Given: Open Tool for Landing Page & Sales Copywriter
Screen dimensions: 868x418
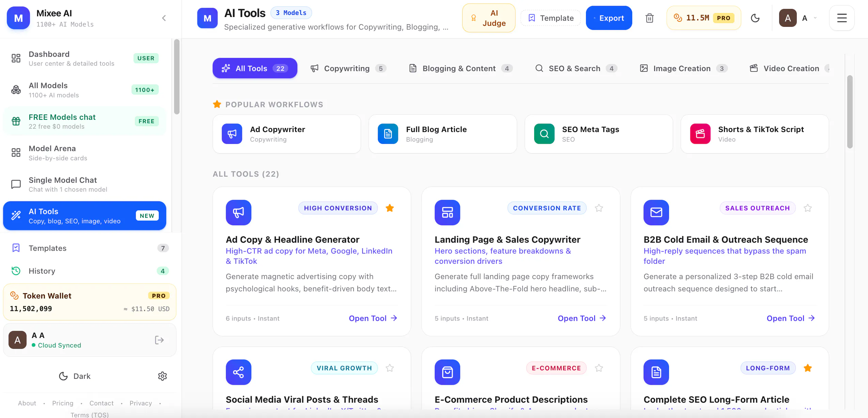Looking at the screenshot, I should click(x=582, y=318).
